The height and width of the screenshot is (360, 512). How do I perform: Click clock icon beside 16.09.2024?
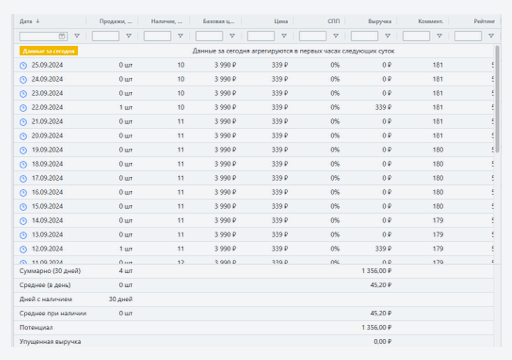click(x=23, y=193)
